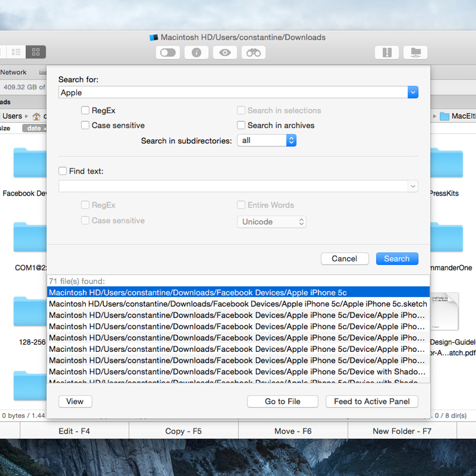Open the Facebook Devices folder
Screen dimensions: 476x476
point(30,162)
